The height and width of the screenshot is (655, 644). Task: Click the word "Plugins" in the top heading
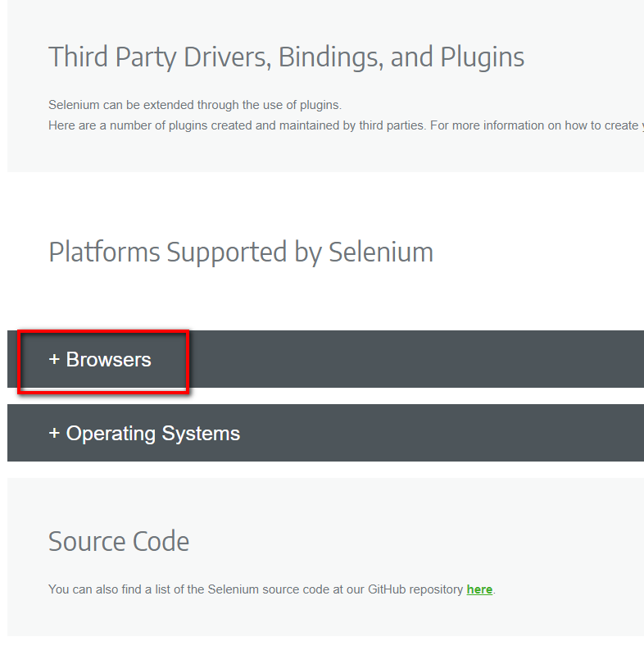483,57
